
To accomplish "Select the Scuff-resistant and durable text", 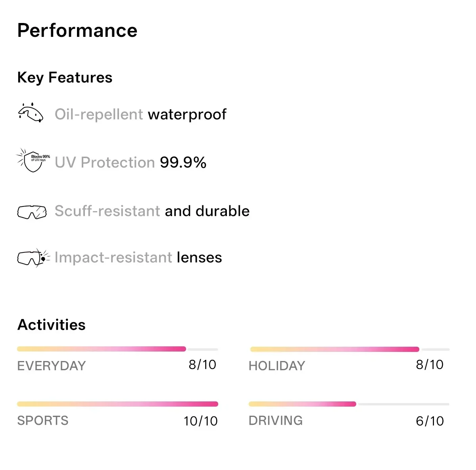I will (x=152, y=211).
